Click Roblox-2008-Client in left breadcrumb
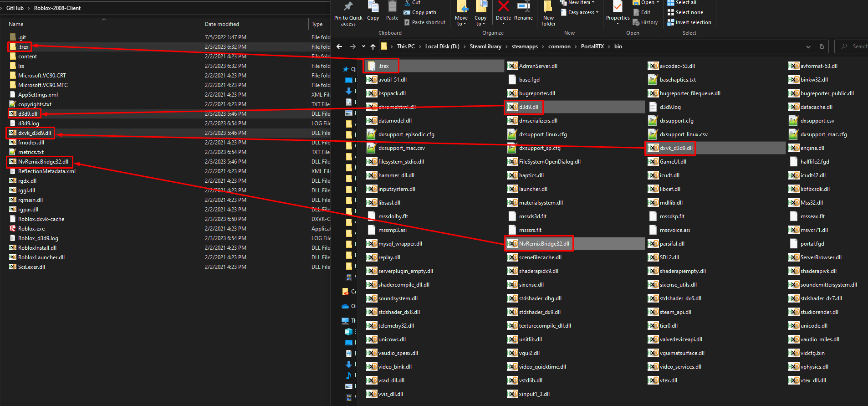The height and width of the screenshot is (406, 868). tap(57, 8)
